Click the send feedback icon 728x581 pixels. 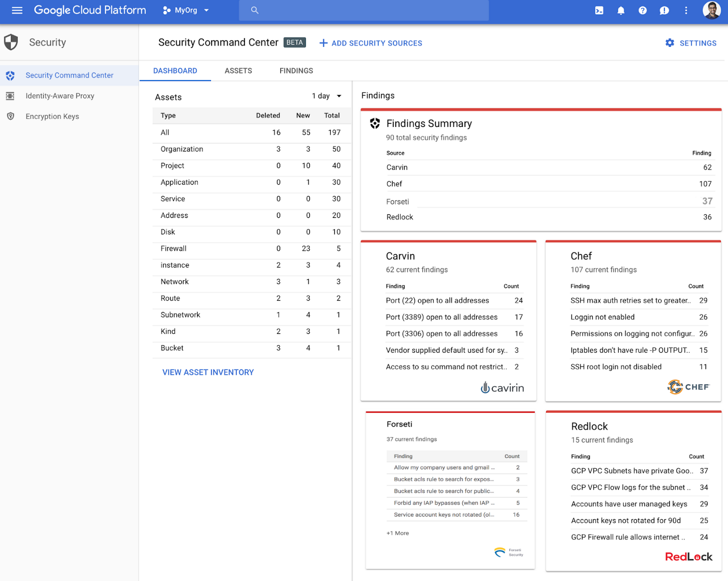pyautogui.click(x=664, y=10)
